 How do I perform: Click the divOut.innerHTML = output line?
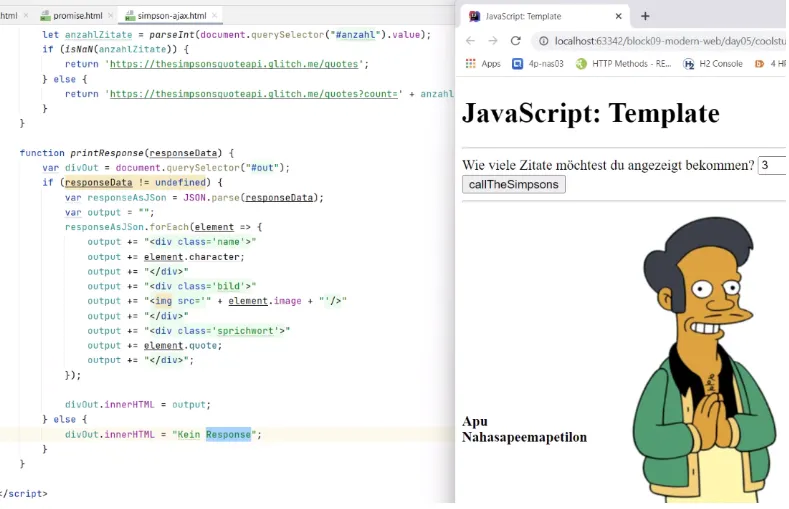[x=138, y=404]
